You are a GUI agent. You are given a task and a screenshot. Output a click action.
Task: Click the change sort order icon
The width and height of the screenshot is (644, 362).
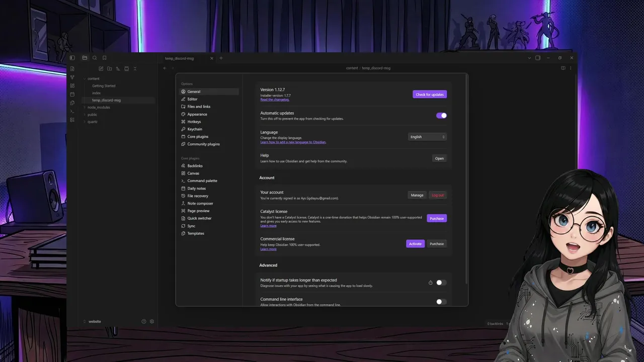tap(118, 68)
